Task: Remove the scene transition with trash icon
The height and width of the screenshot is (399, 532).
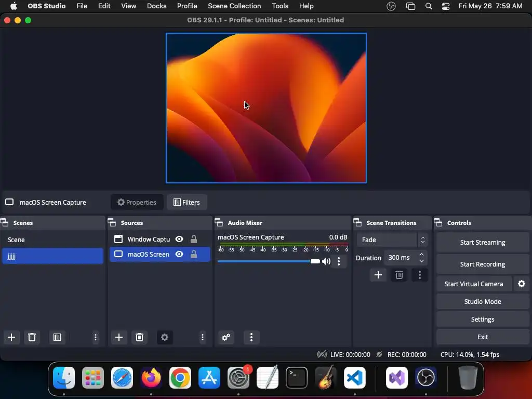Action: pyautogui.click(x=399, y=275)
